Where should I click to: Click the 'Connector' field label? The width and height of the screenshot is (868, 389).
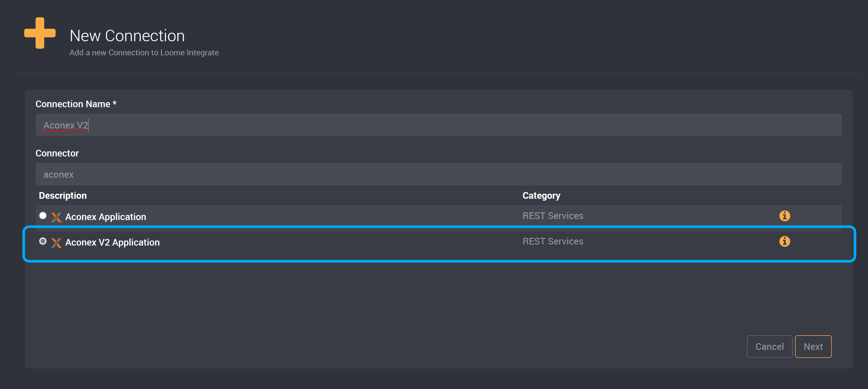pos(57,153)
